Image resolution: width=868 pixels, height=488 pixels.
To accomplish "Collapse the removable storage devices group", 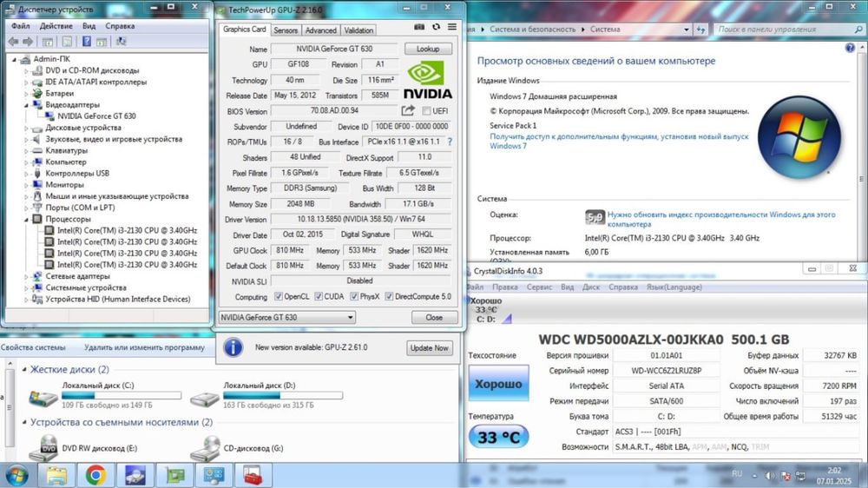I will 23,422.
